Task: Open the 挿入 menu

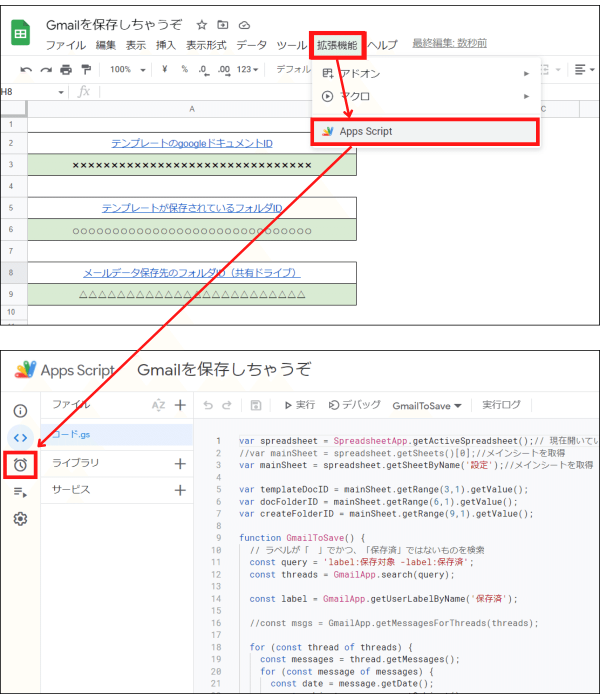Action: click(x=165, y=45)
